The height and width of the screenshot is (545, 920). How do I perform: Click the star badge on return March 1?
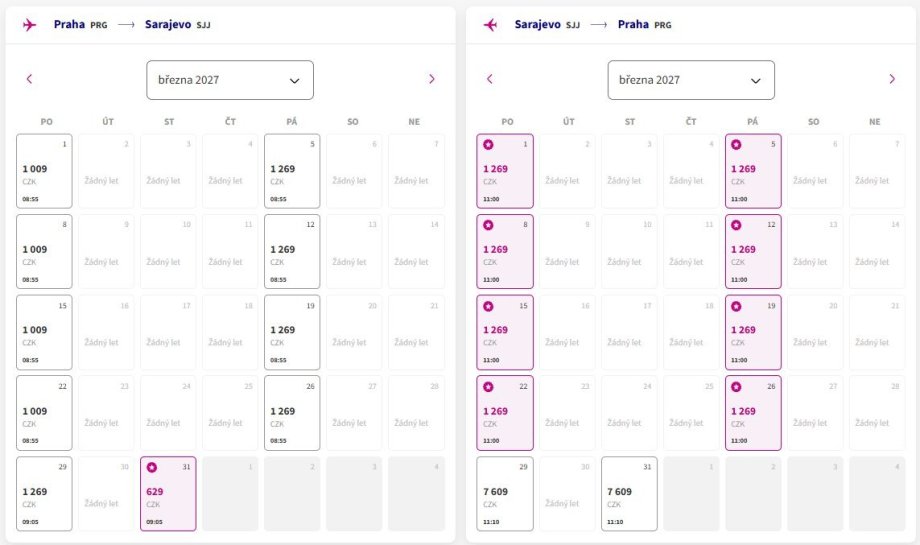click(x=488, y=144)
